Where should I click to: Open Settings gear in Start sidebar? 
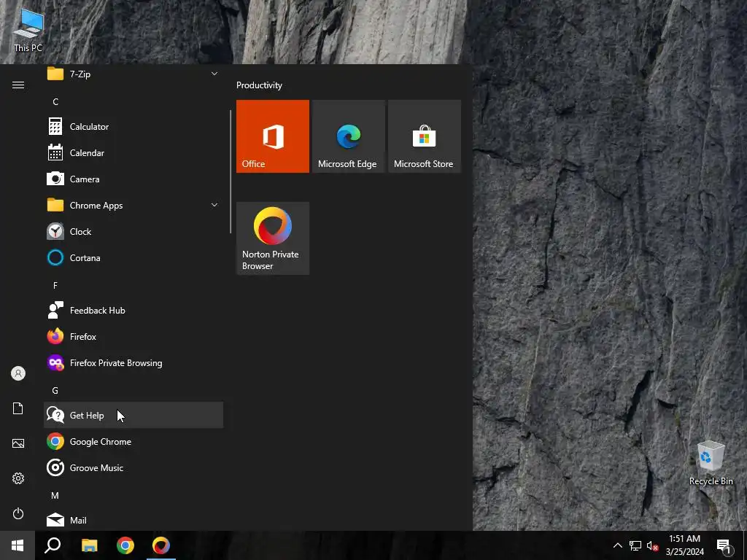pyautogui.click(x=18, y=478)
